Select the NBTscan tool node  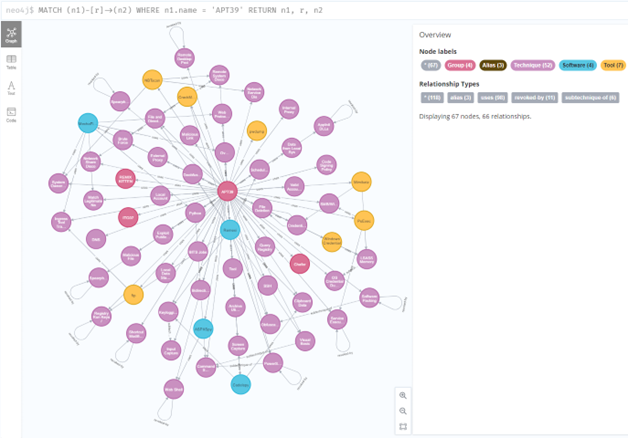[152, 80]
